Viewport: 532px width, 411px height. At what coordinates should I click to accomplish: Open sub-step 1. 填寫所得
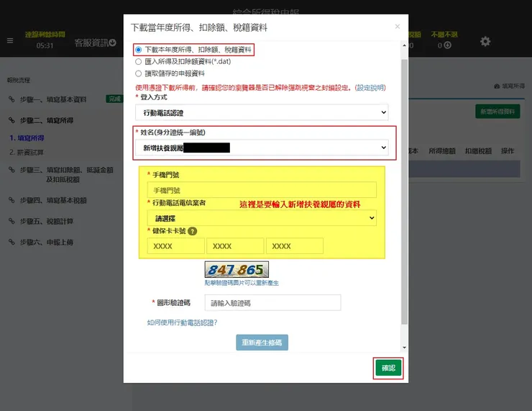point(27,138)
